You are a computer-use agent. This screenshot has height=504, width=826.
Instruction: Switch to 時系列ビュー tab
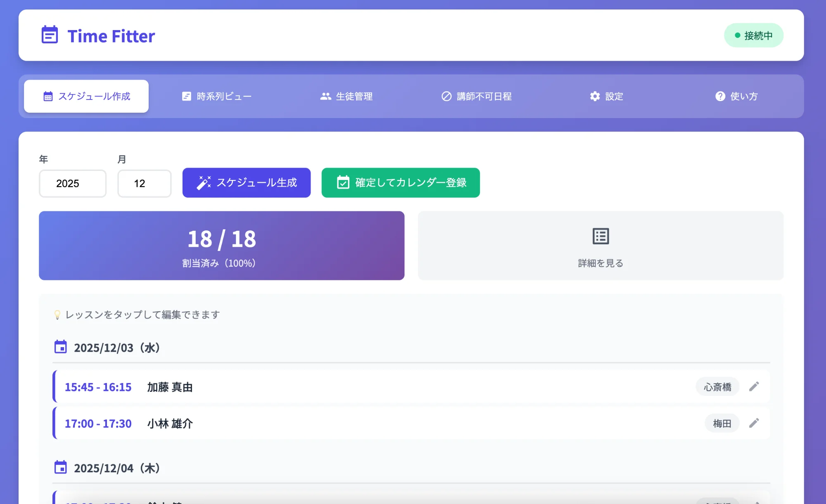point(217,96)
